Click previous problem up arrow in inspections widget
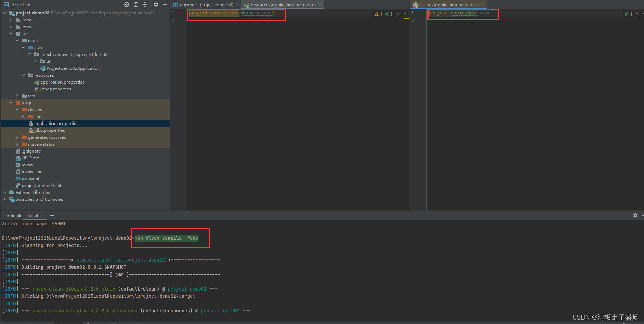Screen dimensions: 644x324 [398, 14]
